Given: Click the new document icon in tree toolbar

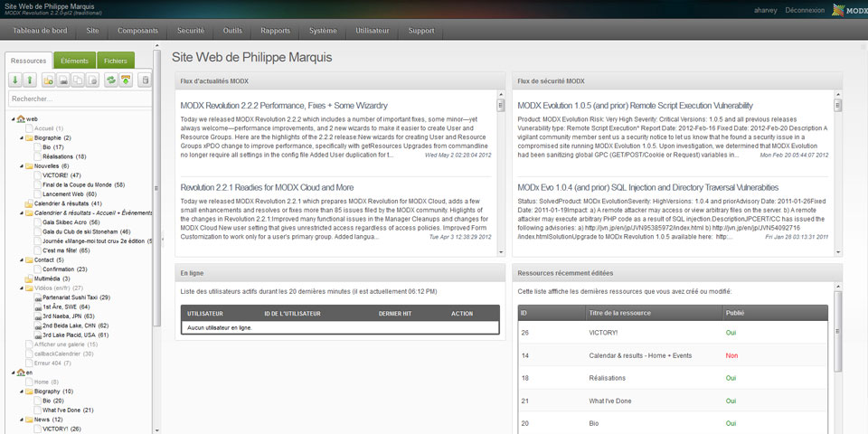Looking at the screenshot, I should [49, 80].
